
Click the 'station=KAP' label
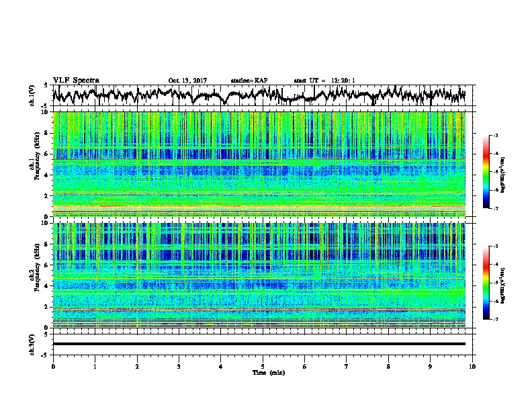(249, 81)
